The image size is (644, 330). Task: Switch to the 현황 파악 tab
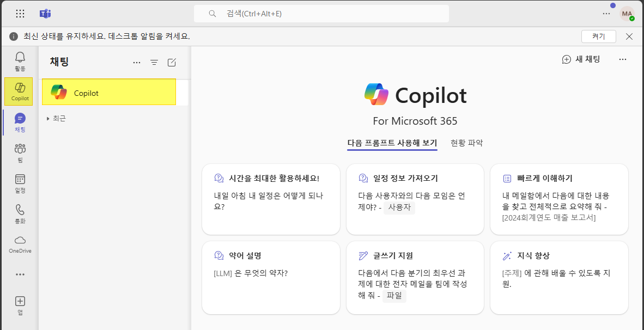(x=466, y=143)
